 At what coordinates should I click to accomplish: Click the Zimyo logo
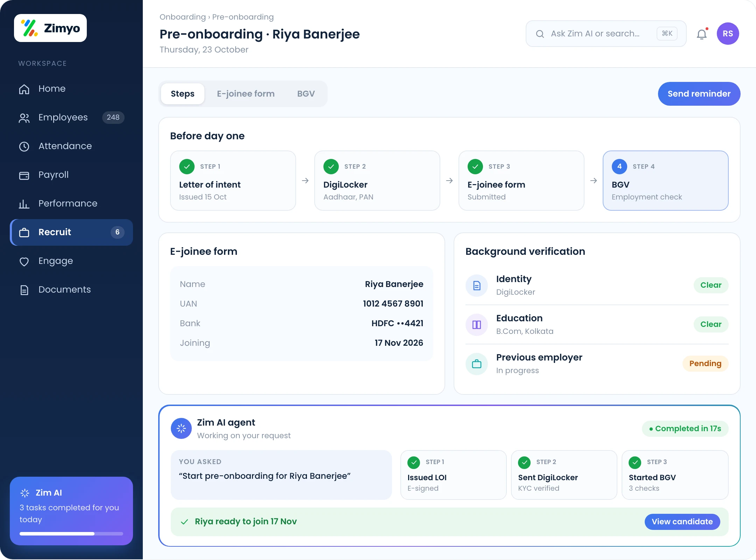(x=50, y=28)
